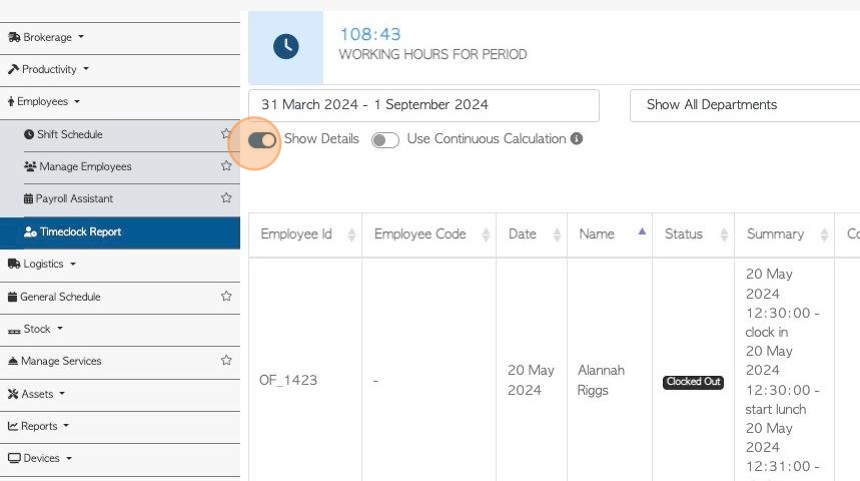Favorite Payroll Assistant with its star

click(226, 197)
